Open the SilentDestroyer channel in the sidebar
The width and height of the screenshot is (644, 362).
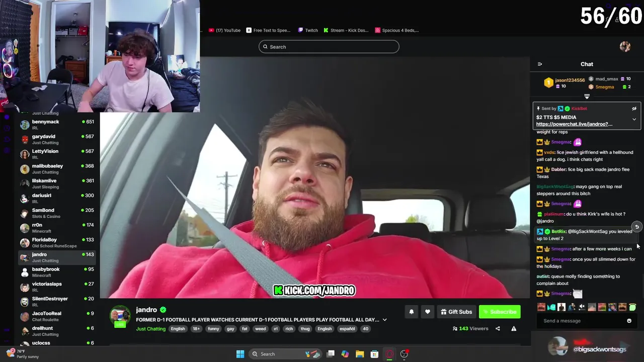click(57, 301)
